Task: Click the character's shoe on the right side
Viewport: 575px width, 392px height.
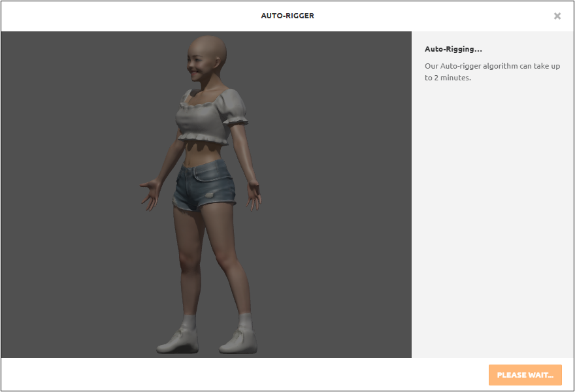Action: click(238, 342)
